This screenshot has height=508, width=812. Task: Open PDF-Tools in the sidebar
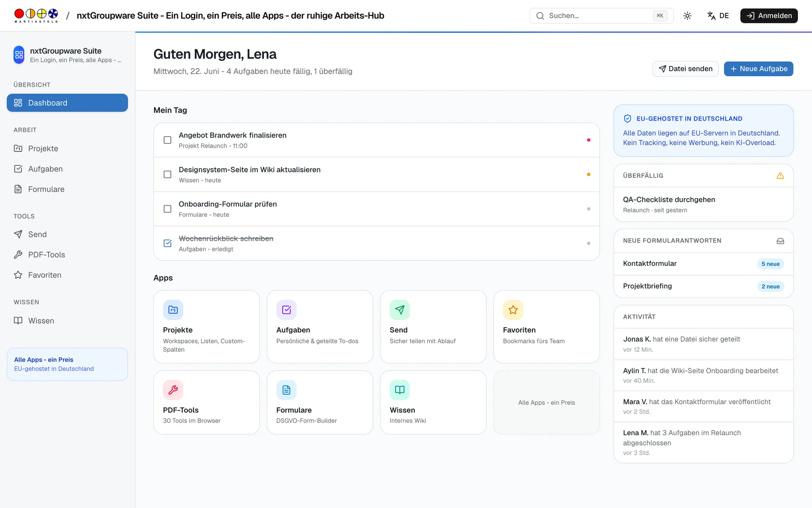67,255
